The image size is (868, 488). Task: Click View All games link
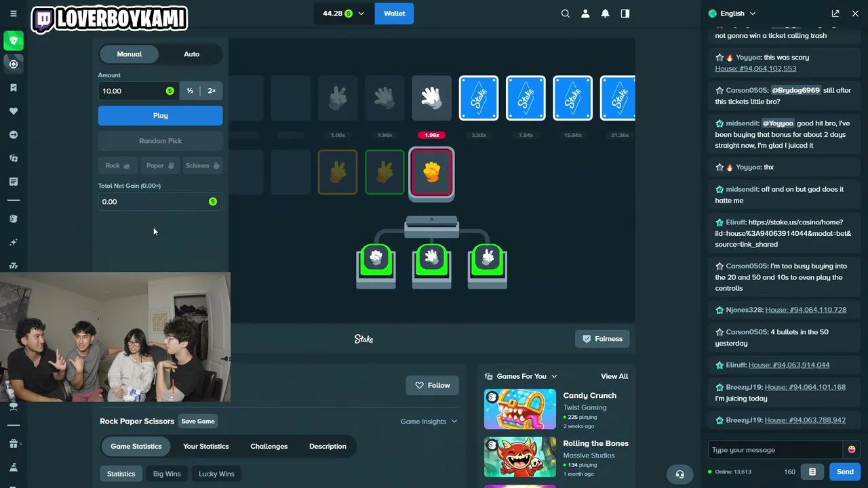click(614, 376)
